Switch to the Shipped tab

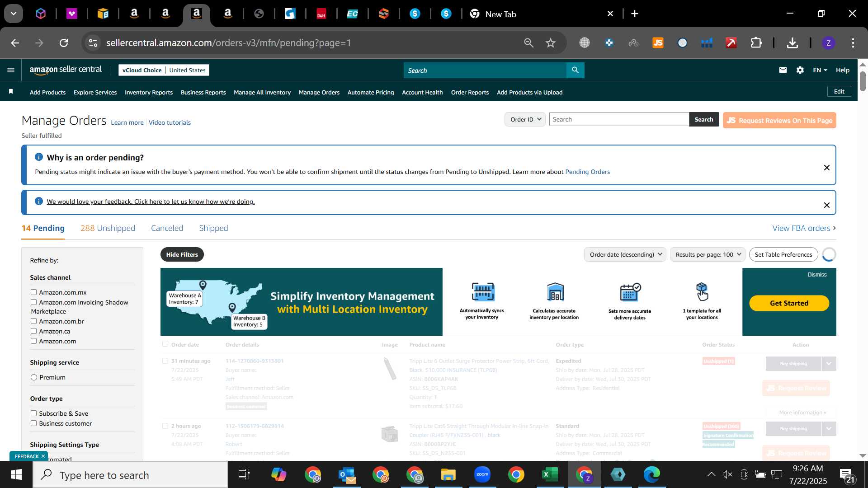point(213,228)
